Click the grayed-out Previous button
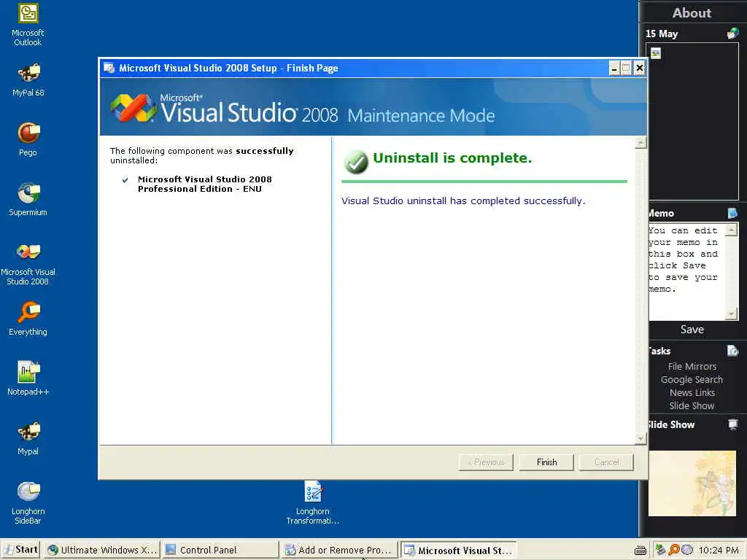The image size is (747, 560). click(x=486, y=462)
